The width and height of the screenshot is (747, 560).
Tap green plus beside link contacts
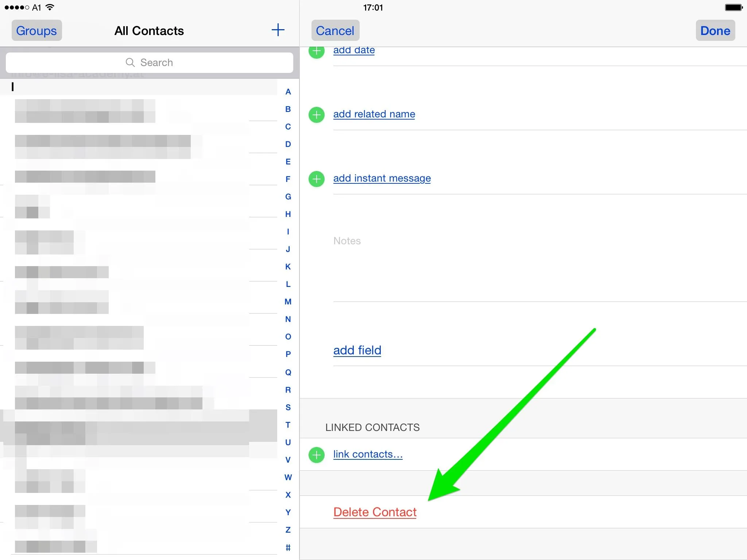pos(317,455)
